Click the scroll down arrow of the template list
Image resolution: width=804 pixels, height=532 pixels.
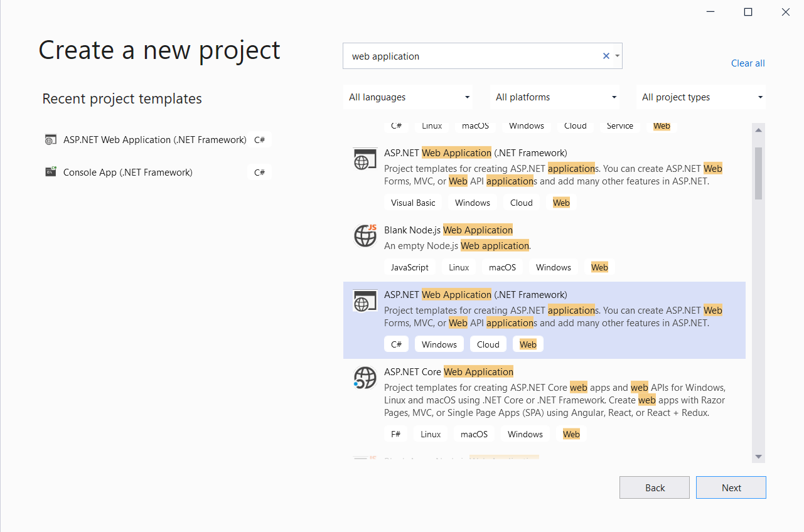[758, 457]
